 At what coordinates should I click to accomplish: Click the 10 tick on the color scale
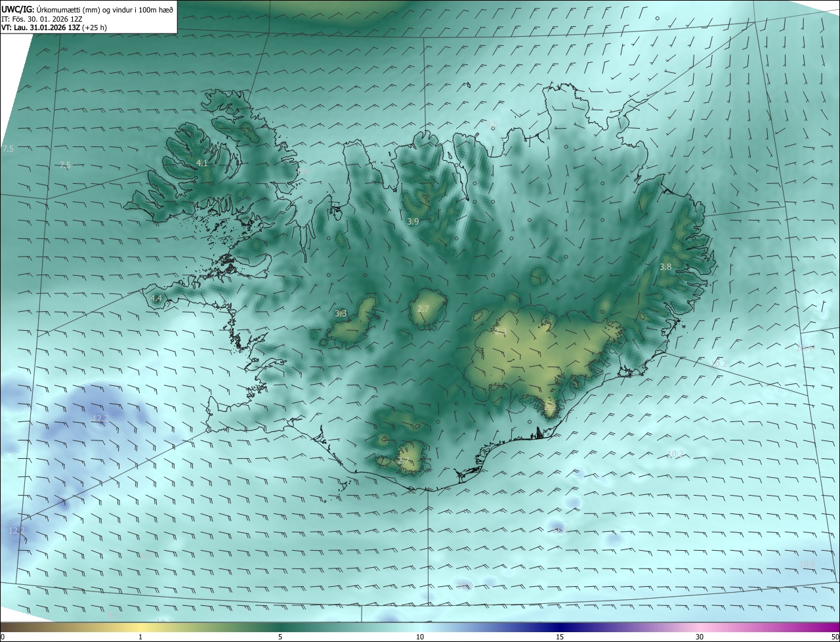pyautogui.click(x=420, y=637)
